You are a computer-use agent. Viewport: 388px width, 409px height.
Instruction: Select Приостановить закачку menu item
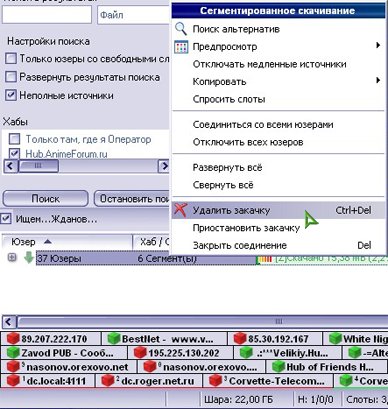pyautogui.click(x=246, y=228)
